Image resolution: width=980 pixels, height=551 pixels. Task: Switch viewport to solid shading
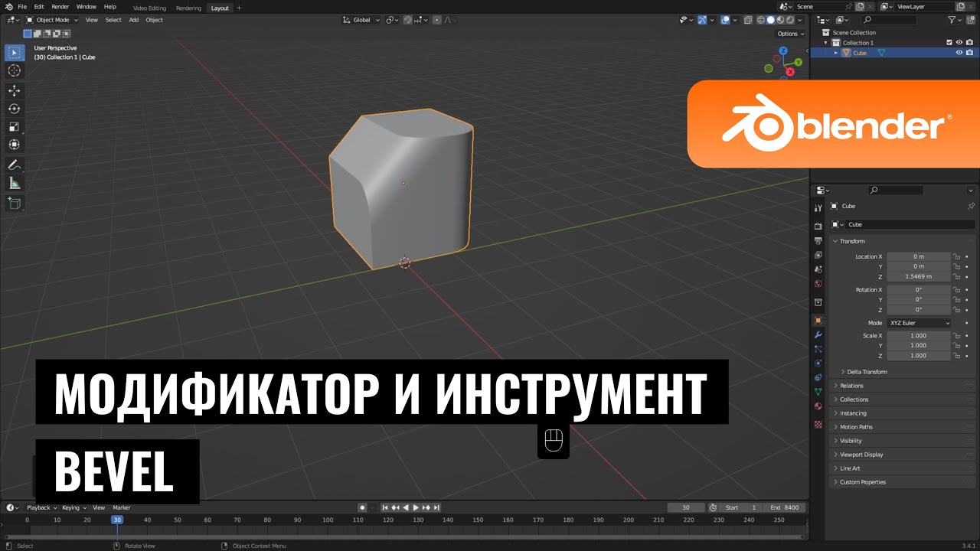772,20
